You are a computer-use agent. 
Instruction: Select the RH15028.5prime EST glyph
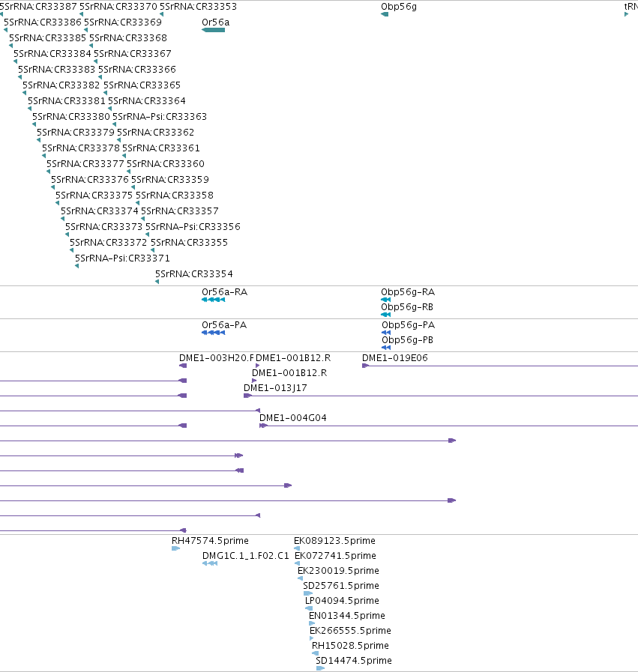click(x=315, y=653)
